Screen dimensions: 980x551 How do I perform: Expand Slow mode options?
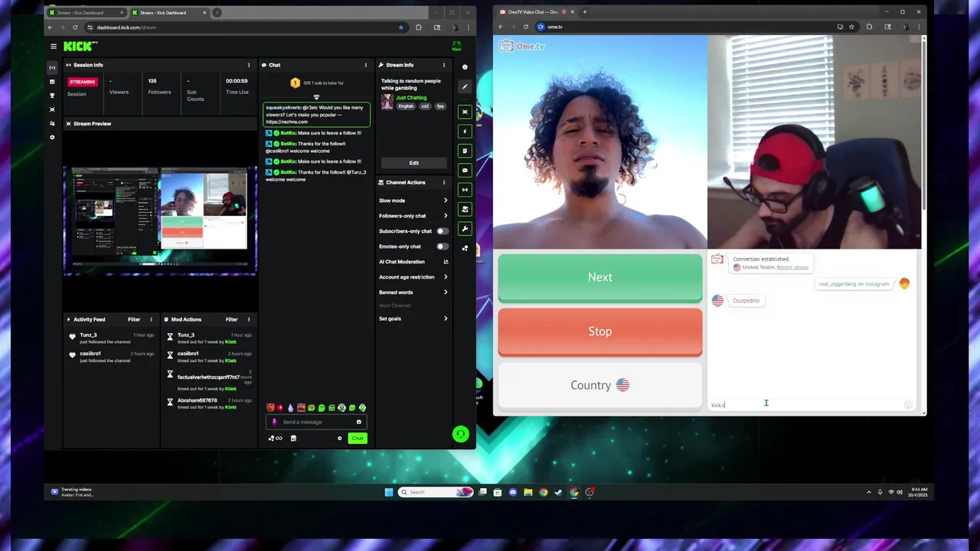413,201
